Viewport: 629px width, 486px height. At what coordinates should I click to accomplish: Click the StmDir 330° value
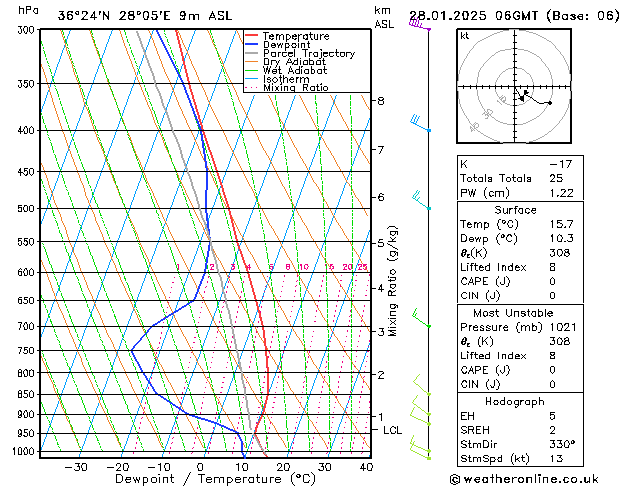[562, 444]
